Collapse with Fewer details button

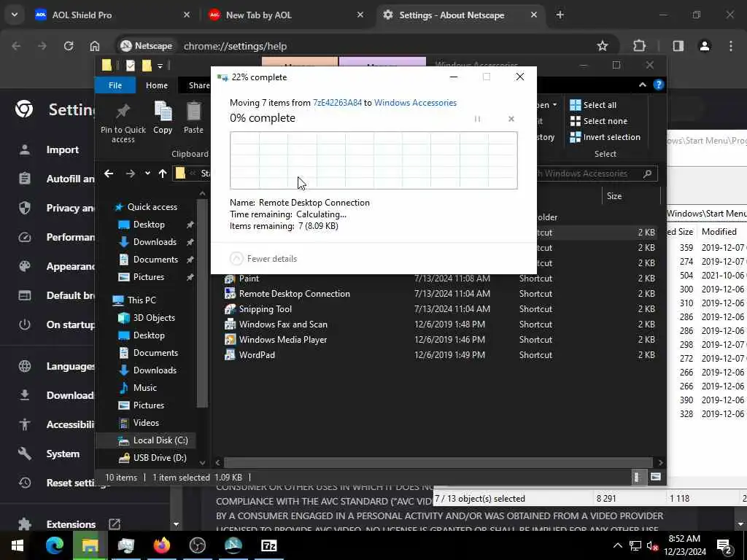pyautogui.click(x=263, y=259)
